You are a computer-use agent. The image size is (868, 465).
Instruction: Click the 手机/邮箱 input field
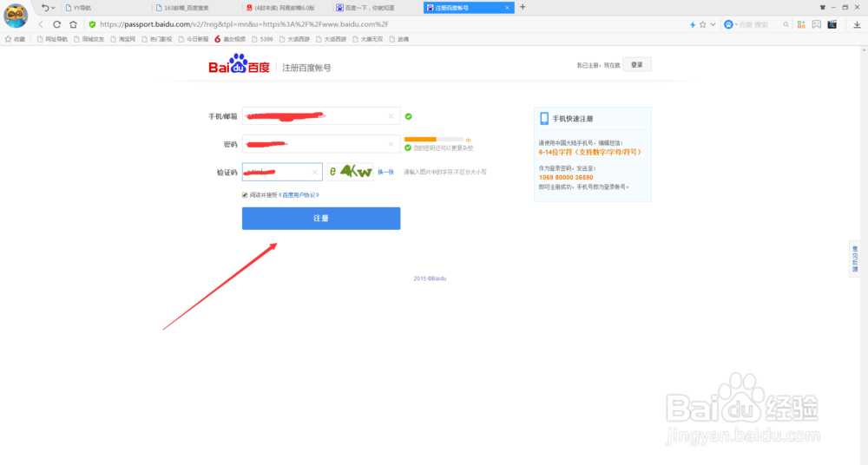point(321,116)
